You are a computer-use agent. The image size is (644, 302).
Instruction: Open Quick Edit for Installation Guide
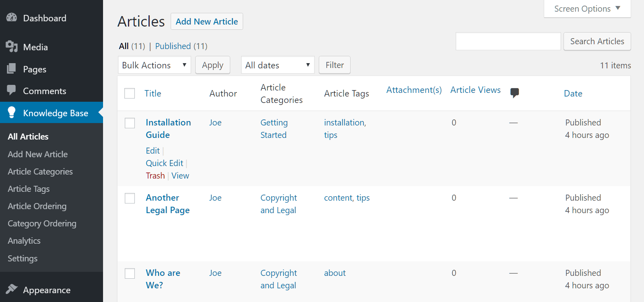[x=164, y=163]
